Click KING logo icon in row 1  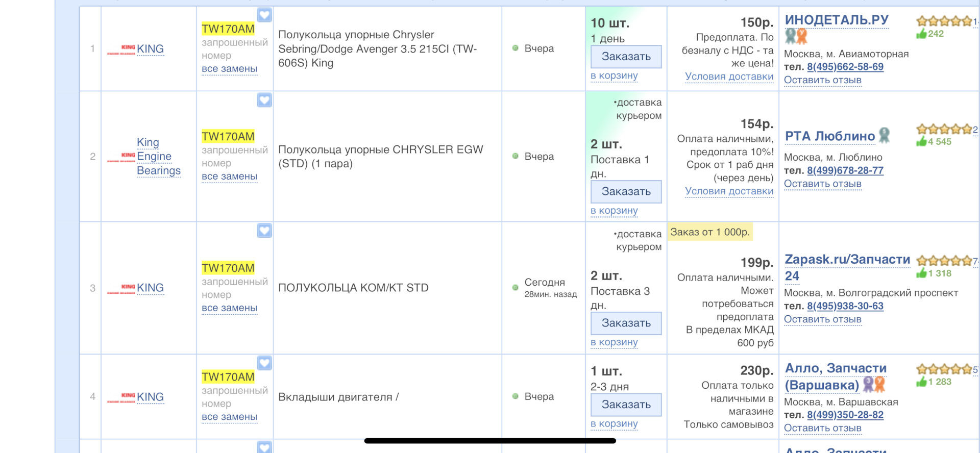(121, 49)
